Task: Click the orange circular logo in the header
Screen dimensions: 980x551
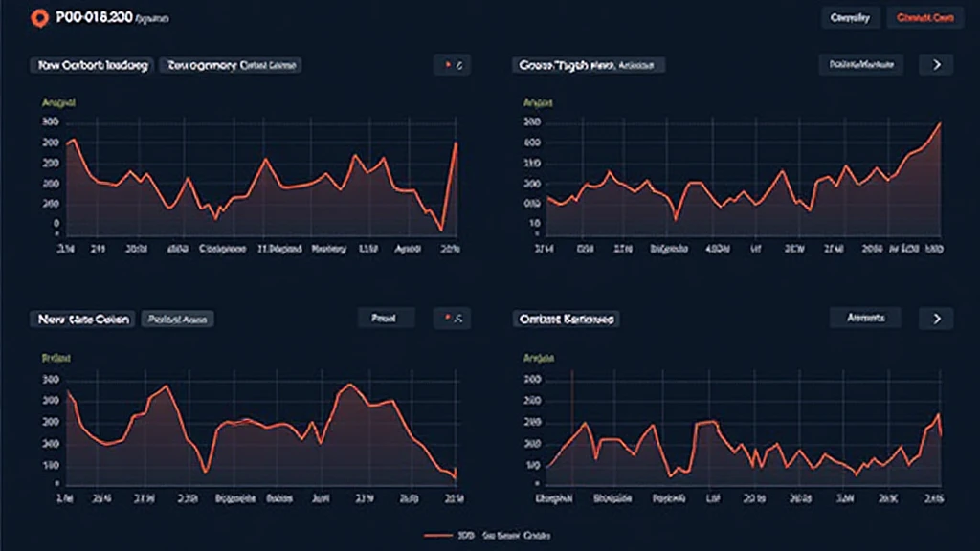Action: 39,17
